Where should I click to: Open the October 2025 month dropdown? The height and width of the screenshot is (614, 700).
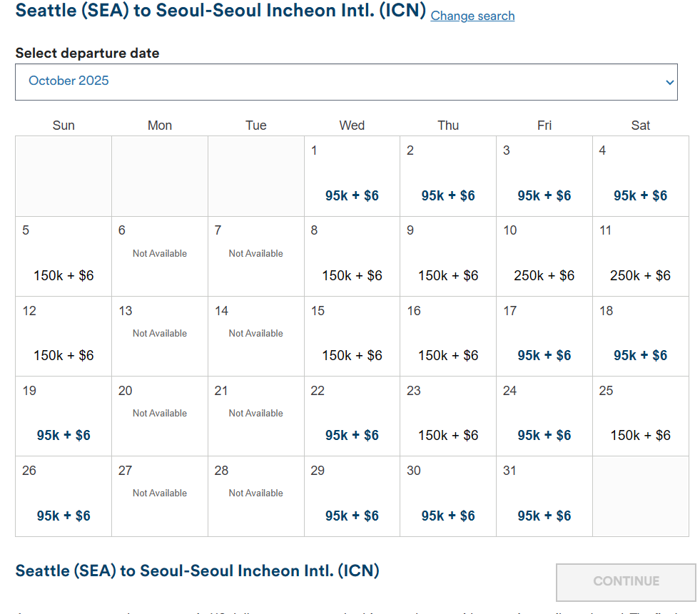click(x=346, y=81)
